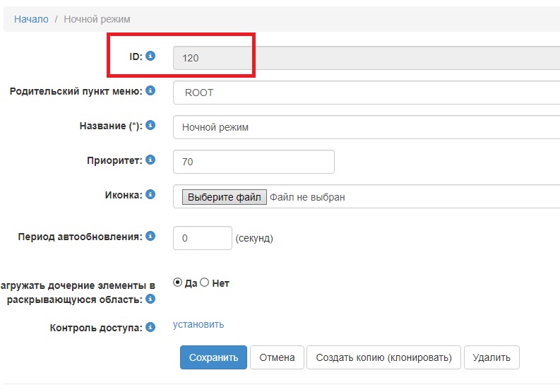Focus the Название field with Ночной режим
Screen dimensions: 560x392
point(367,127)
